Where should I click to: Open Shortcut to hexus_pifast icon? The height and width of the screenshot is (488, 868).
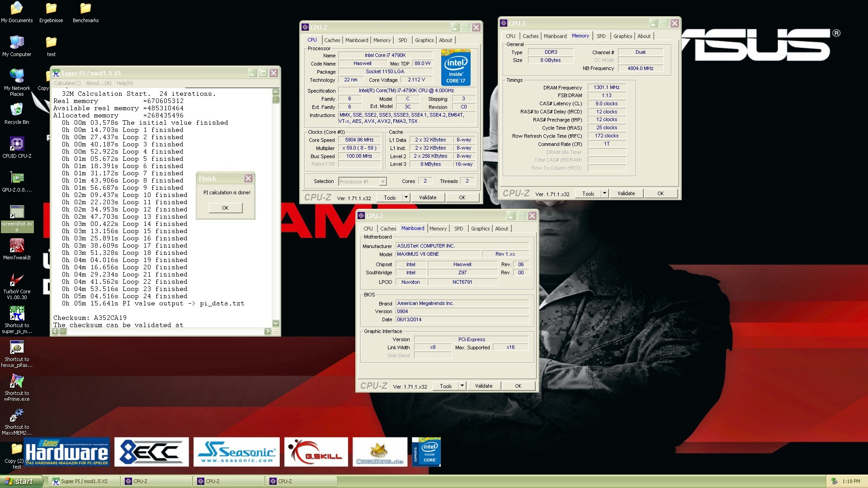click(x=17, y=354)
